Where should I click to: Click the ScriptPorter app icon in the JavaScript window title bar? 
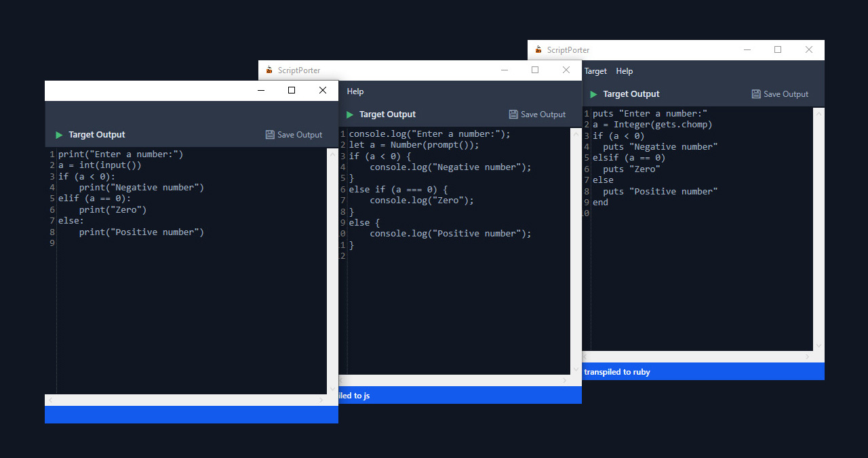(x=269, y=70)
